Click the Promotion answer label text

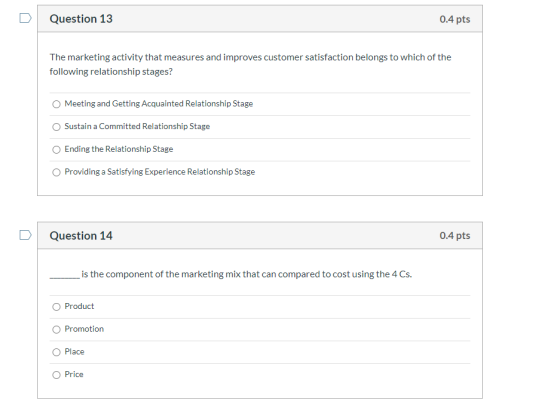84,329
